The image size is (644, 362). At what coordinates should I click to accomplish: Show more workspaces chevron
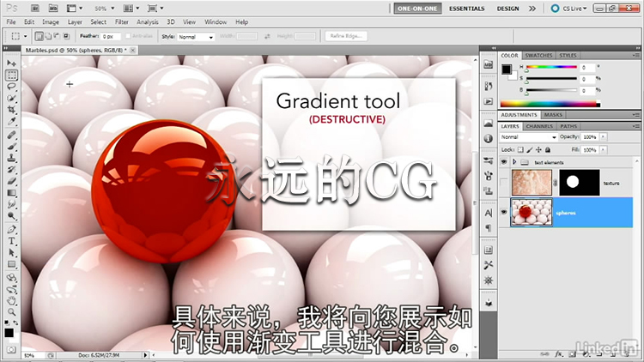(532, 9)
